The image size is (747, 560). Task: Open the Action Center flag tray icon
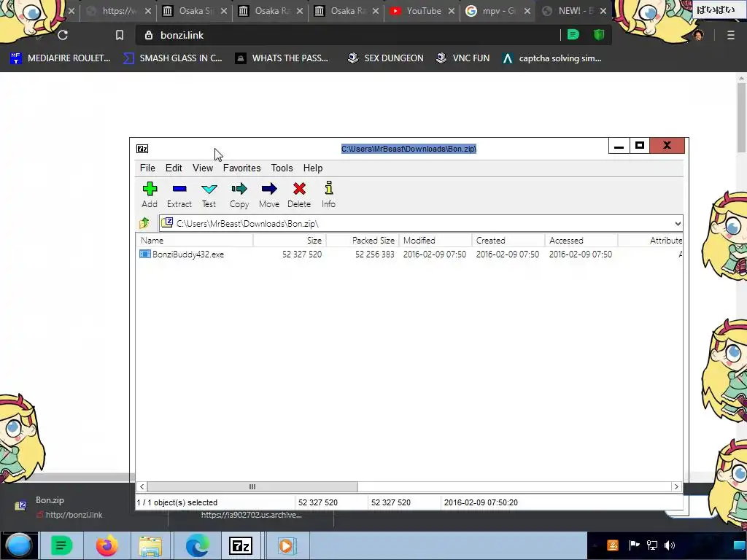tap(634, 545)
